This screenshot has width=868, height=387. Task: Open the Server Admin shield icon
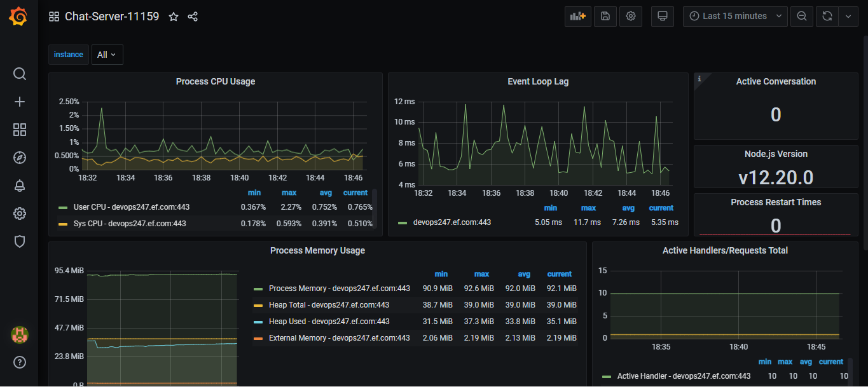click(20, 241)
